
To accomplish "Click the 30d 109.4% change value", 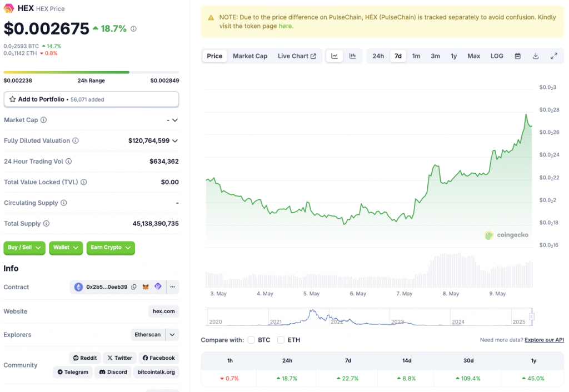I will point(468,378).
